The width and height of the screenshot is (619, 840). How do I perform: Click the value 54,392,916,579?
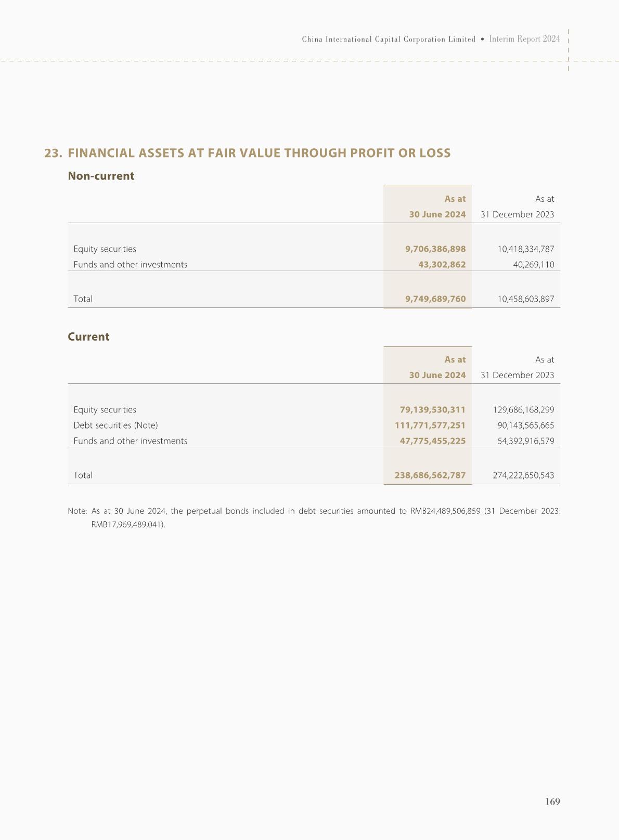click(x=525, y=441)
